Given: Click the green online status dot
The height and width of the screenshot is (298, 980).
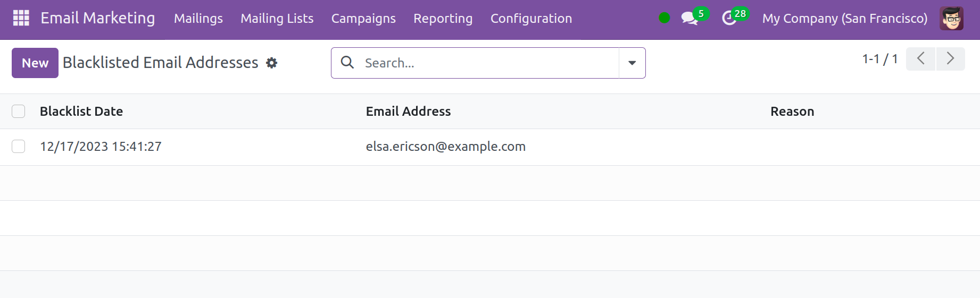Looking at the screenshot, I should (x=664, y=18).
